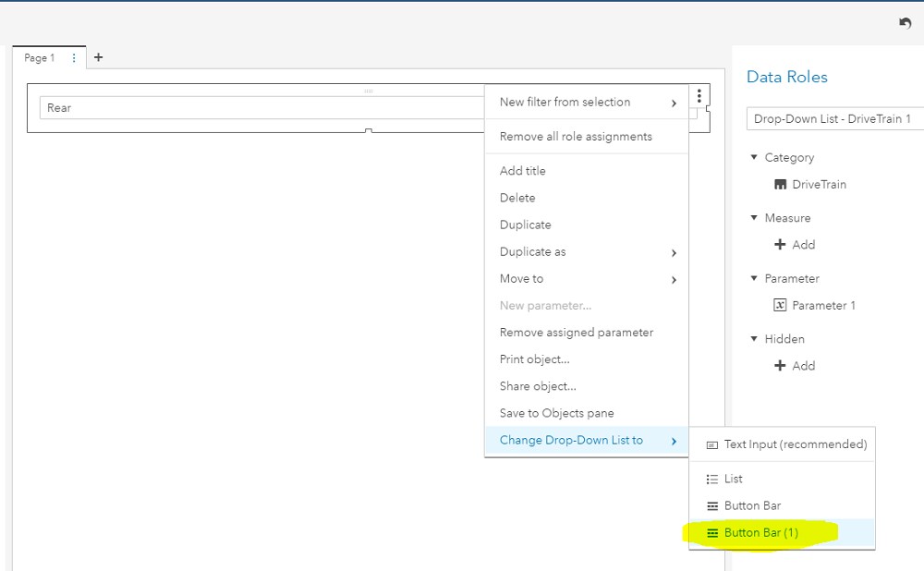Choose the Text Input (recommended) option

click(795, 444)
